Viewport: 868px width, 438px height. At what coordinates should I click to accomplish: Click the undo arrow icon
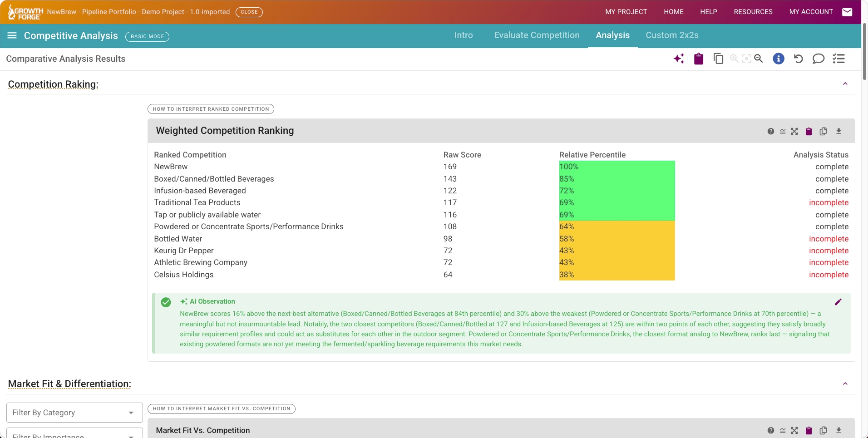pyautogui.click(x=798, y=59)
